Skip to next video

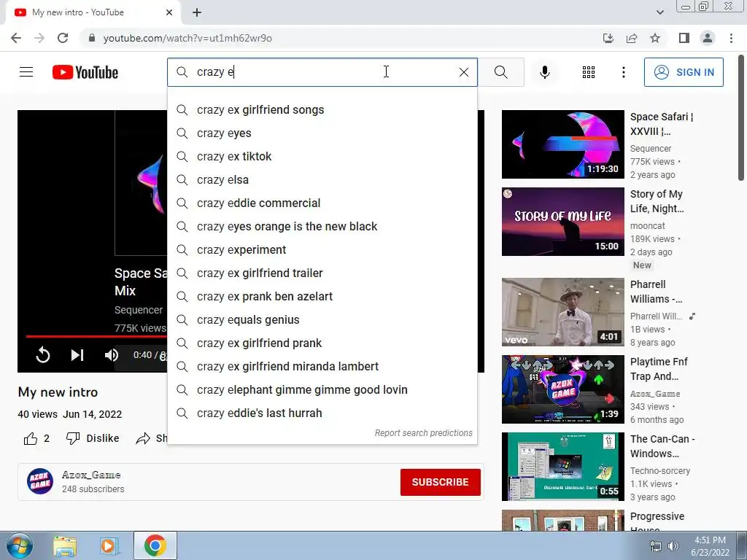(77, 355)
